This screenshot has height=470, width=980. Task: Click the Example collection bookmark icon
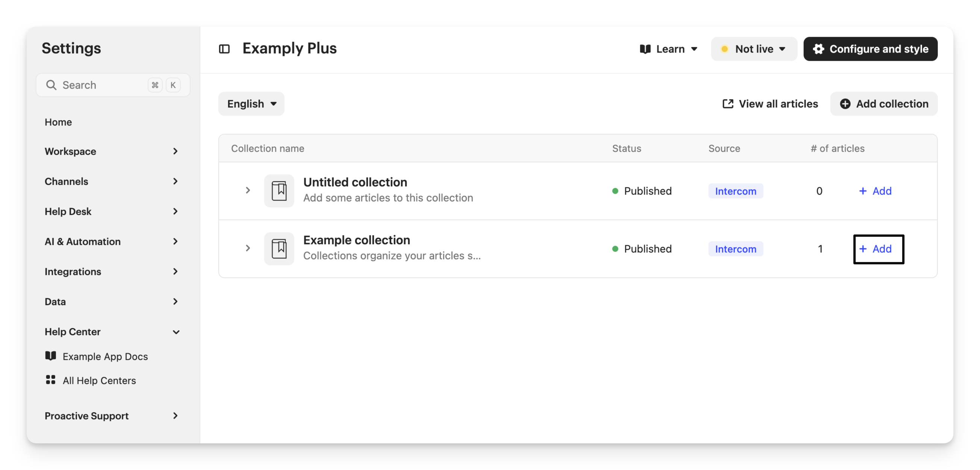click(x=279, y=249)
